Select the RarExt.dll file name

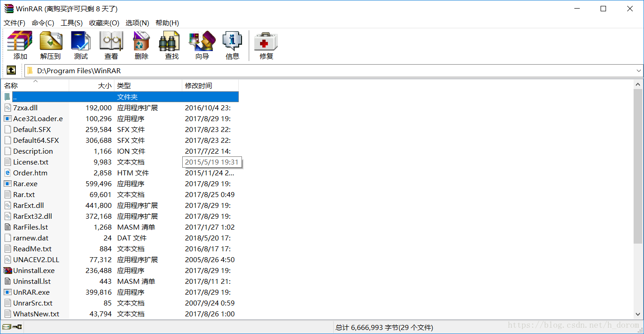click(x=28, y=205)
